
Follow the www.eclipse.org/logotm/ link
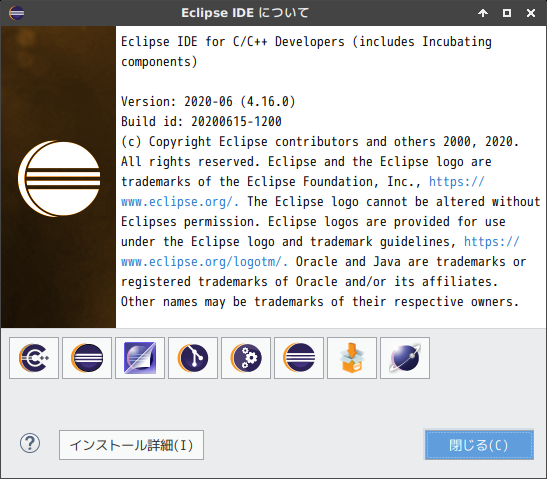[x=204, y=262]
